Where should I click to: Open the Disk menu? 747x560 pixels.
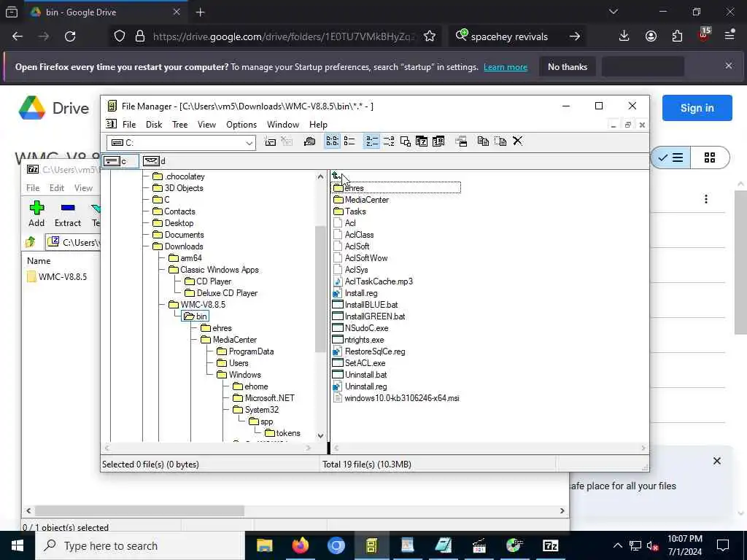point(154,124)
